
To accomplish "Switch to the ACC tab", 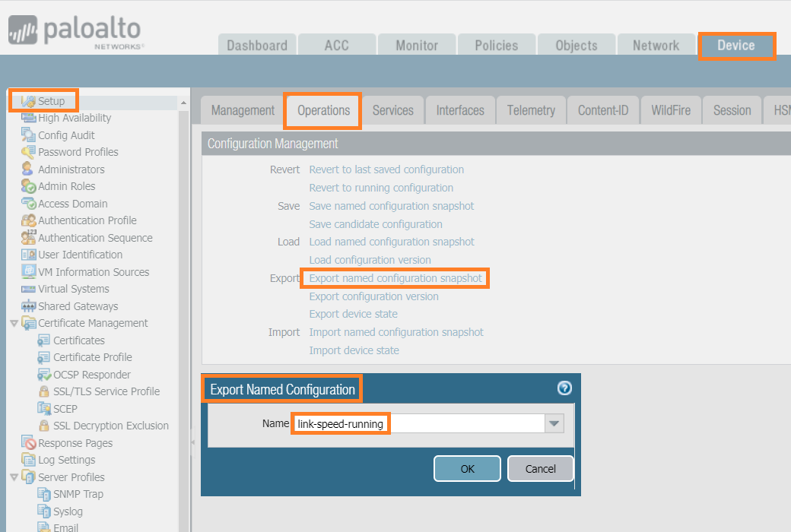I will click(x=336, y=46).
